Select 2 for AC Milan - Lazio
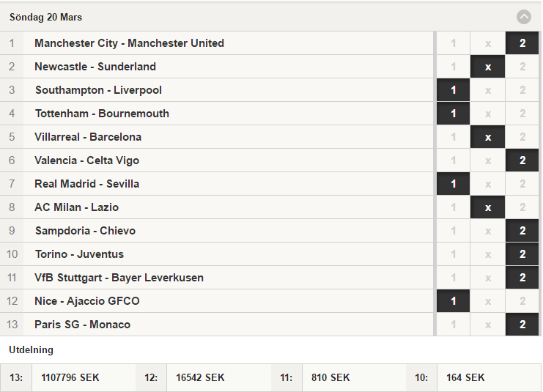Screen dimensions: 543x392 click(x=522, y=207)
